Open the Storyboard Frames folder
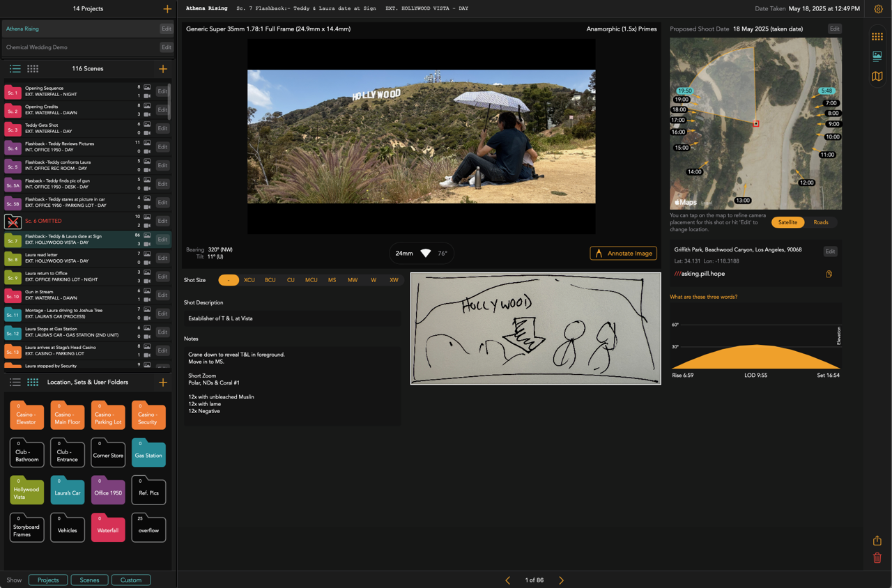The height and width of the screenshot is (588, 892). click(x=27, y=529)
